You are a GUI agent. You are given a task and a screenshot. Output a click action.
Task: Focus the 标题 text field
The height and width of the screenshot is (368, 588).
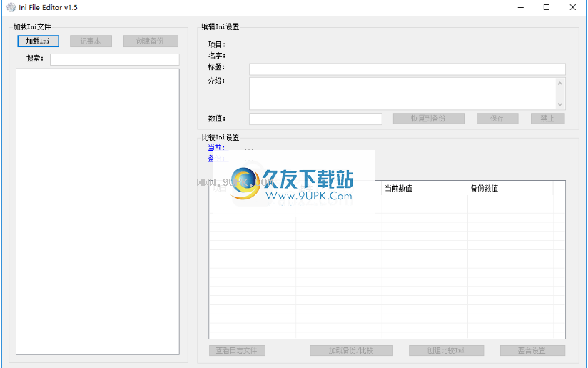pyautogui.click(x=407, y=69)
